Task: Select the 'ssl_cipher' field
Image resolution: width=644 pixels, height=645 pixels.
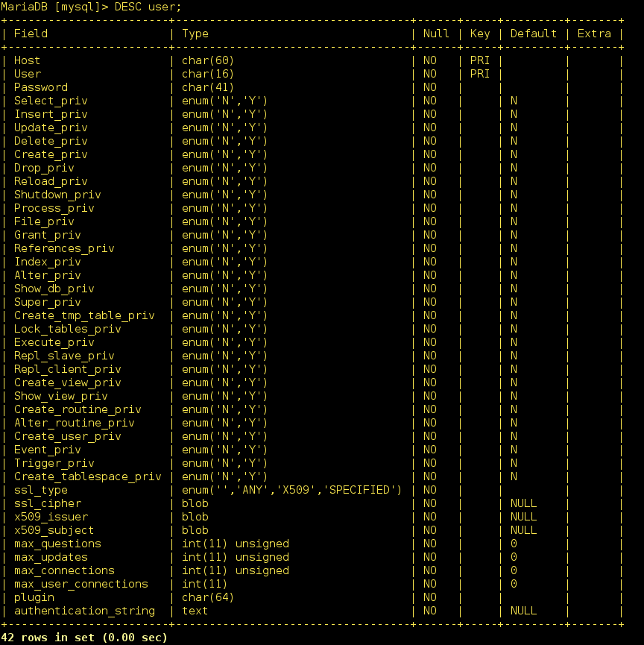Action: coord(47,503)
